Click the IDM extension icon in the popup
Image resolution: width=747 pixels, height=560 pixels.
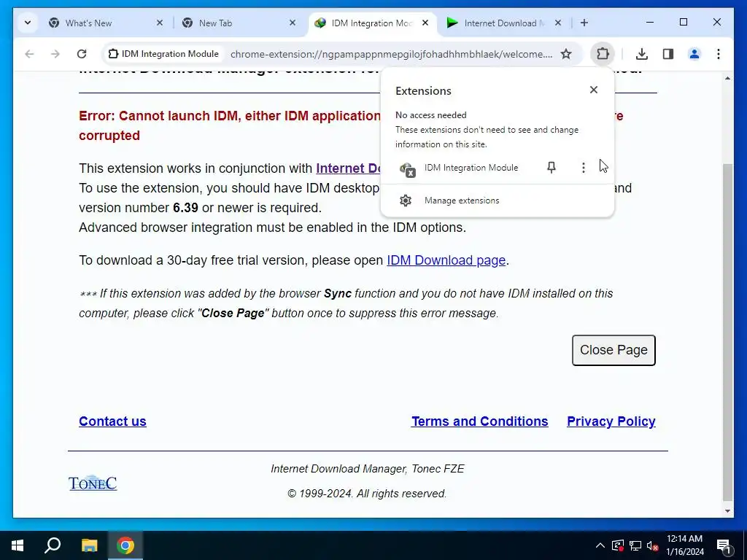(x=407, y=169)
